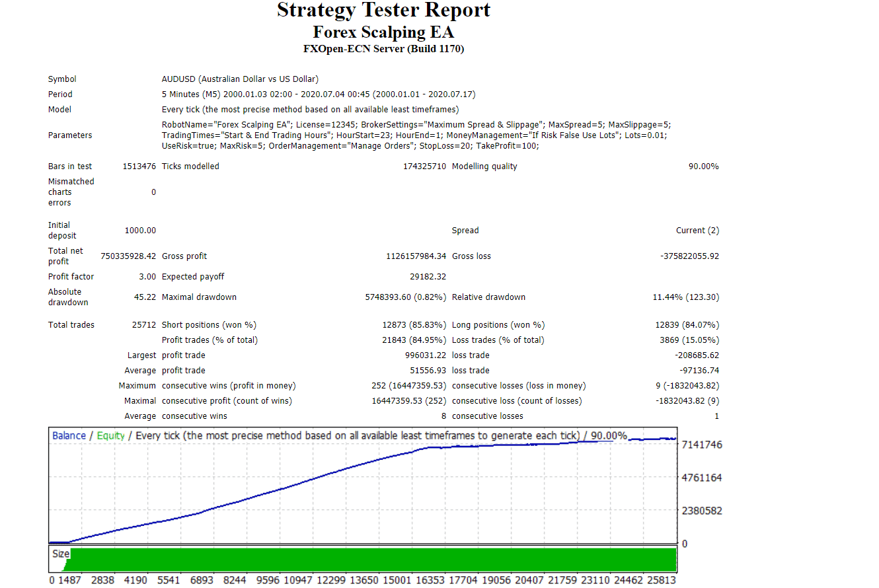
Task: Click Average loss trade value -97136.74
Action: (699, 371)
